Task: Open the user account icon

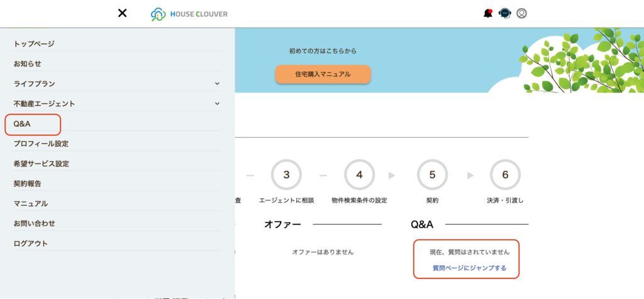Action: (x=521, y=13)
